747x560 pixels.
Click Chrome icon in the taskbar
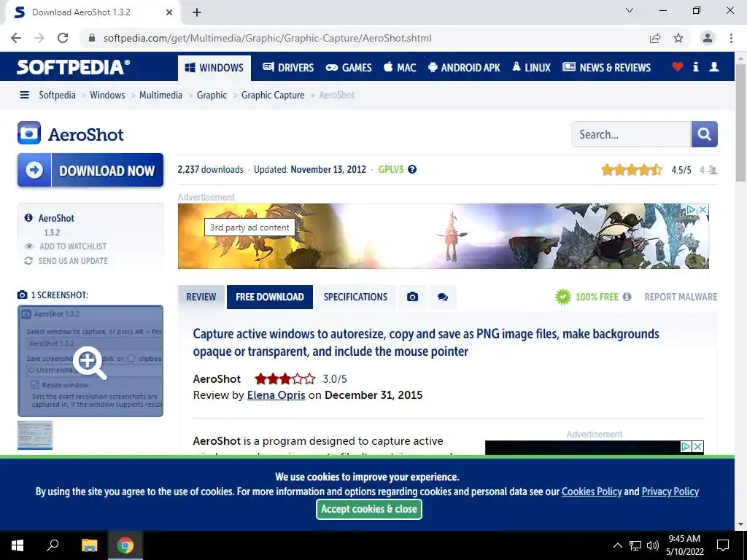125,545
